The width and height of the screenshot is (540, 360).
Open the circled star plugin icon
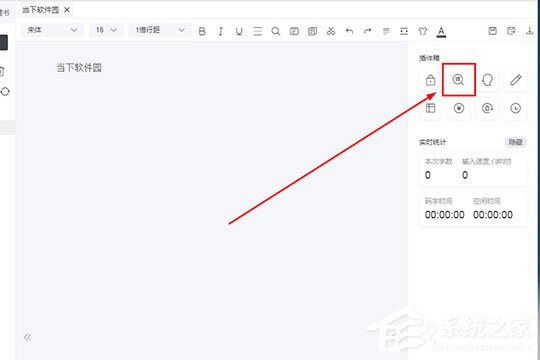tap(458, 108)
